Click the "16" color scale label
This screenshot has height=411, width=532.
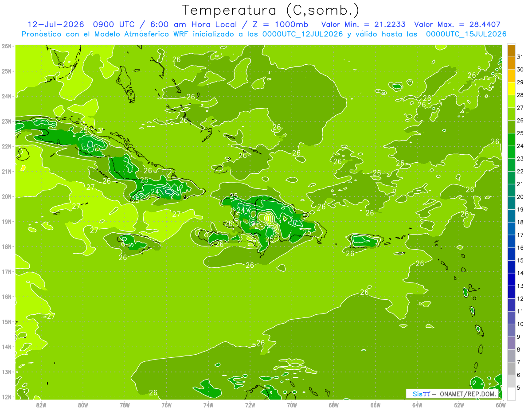[520, 247]
